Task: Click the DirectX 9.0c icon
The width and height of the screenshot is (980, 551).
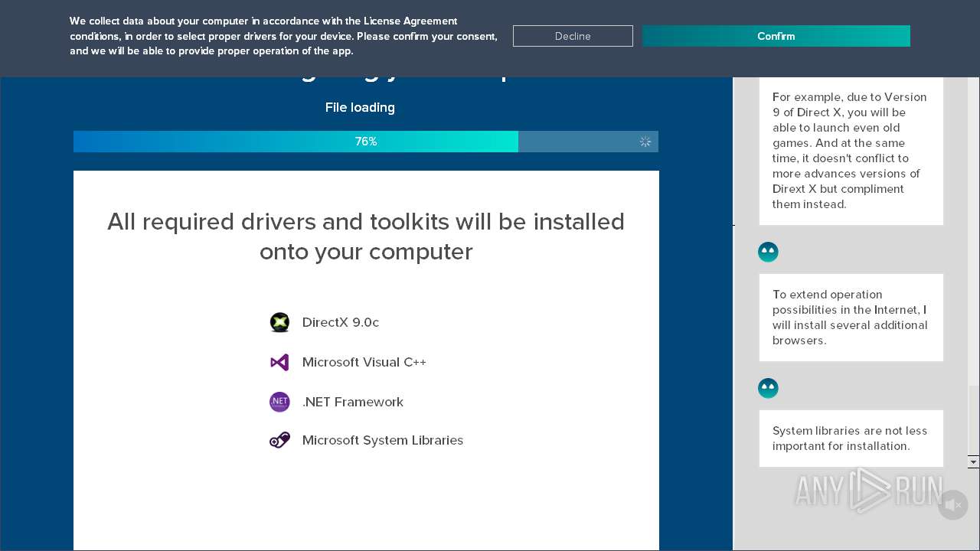Action: click(279, 322)
